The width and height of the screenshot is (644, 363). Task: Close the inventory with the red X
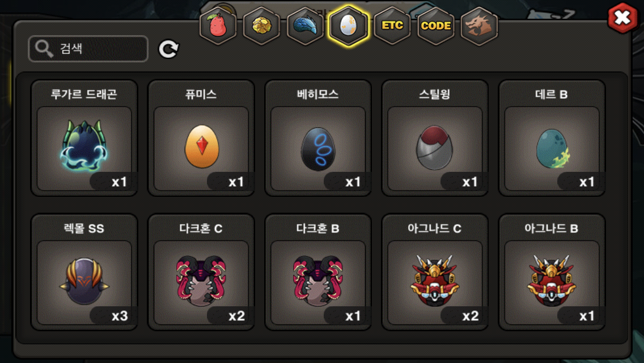[622, 18]
